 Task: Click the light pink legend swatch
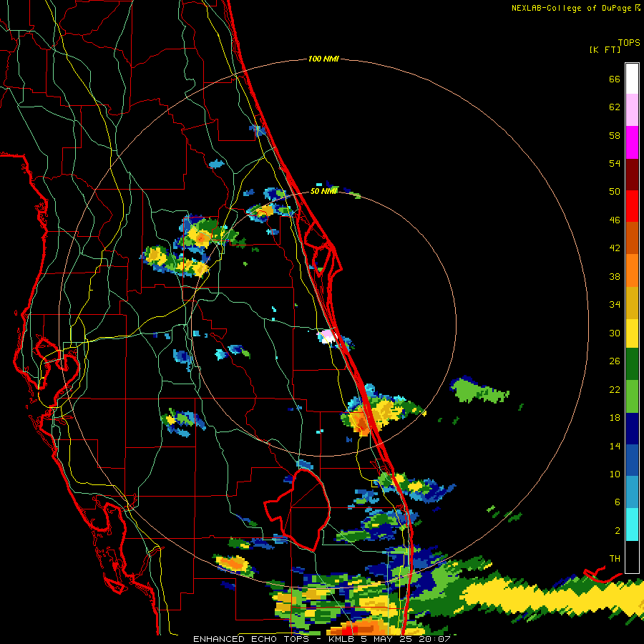point(632,110)
